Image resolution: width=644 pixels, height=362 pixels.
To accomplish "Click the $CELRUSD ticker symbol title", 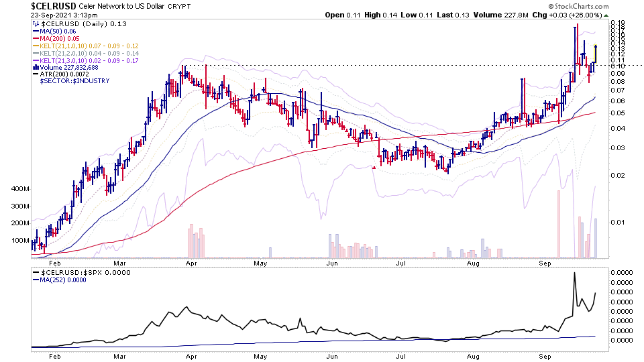I will pos(54,6).
